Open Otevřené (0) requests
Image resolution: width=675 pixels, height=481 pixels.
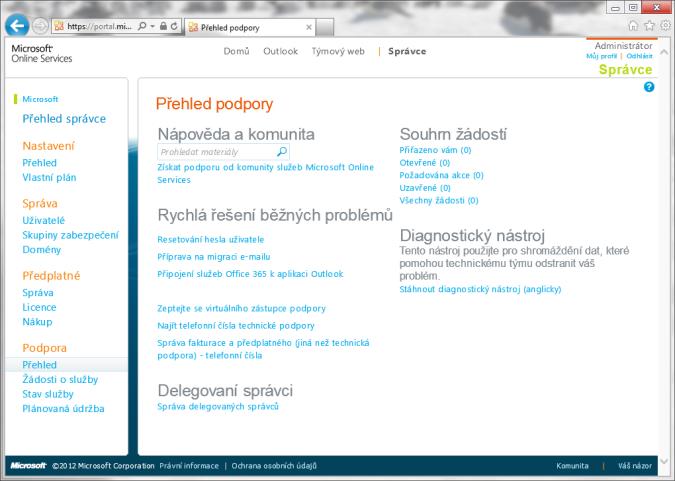[424, 163]
